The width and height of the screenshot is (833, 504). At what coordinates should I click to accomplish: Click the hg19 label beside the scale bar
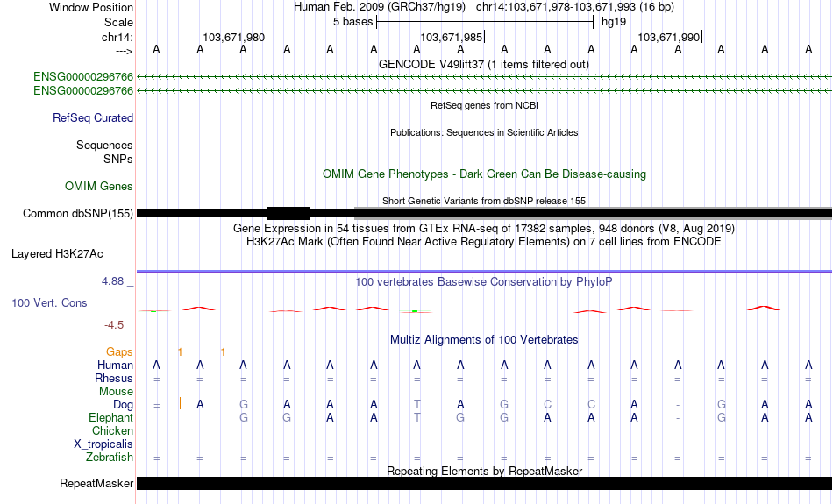coord(614,22)
